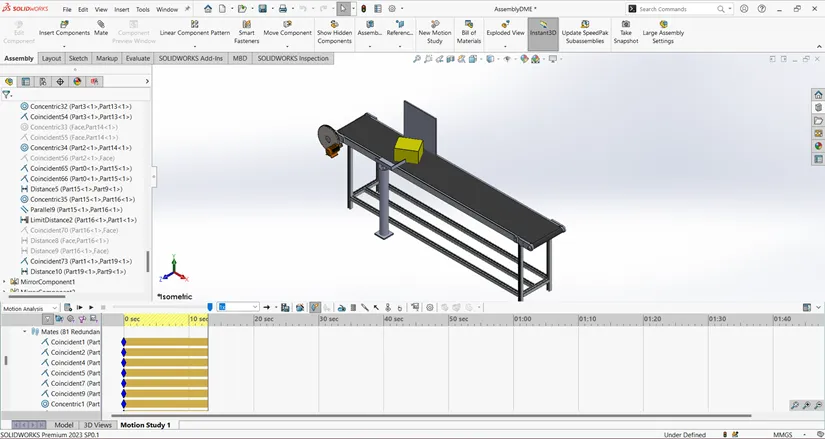Add a motor from the motion toolbar

click(x=341, y=307)
